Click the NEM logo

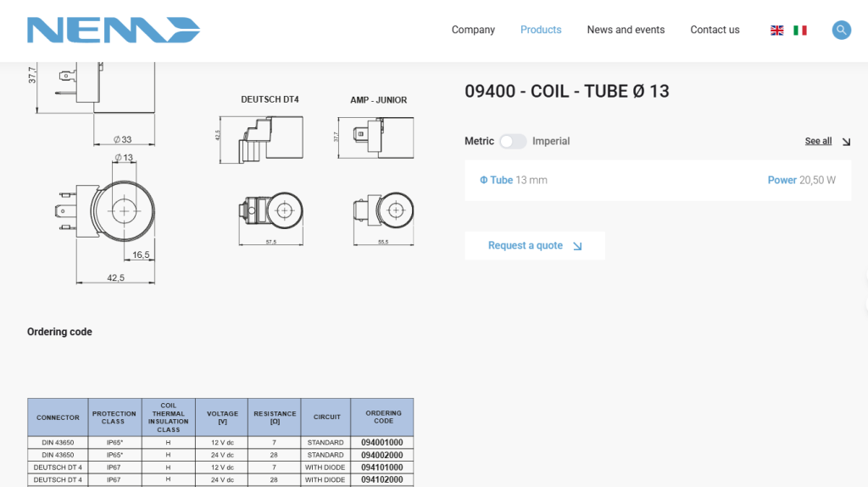click(114, 30)
